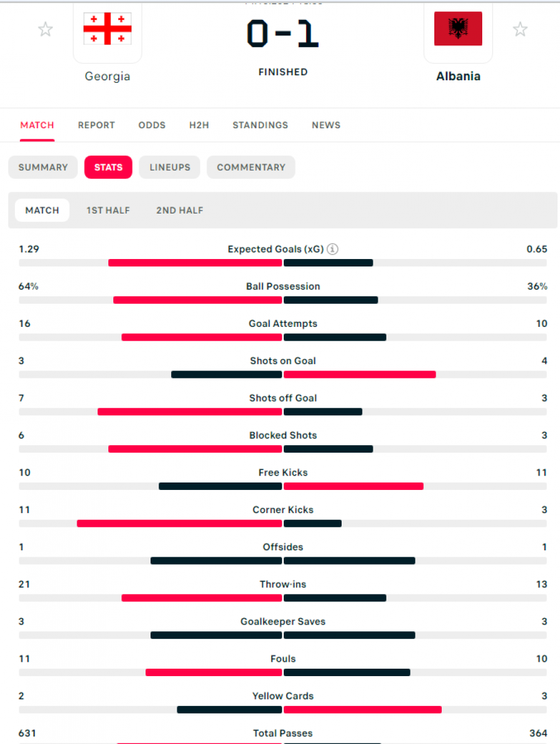Open the Report tab
The image size is (560, 744).
click(x=96, y=125)
